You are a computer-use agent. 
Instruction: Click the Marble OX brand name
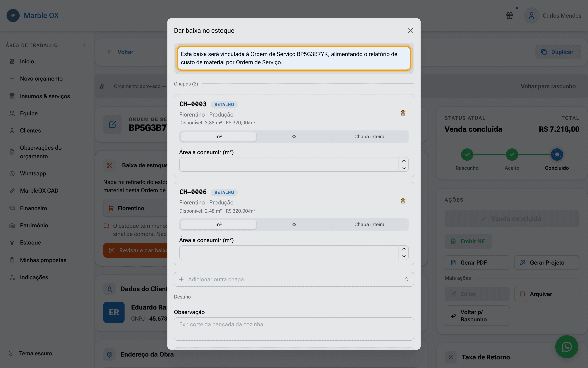pyautogui.click(x=41, y=16)
